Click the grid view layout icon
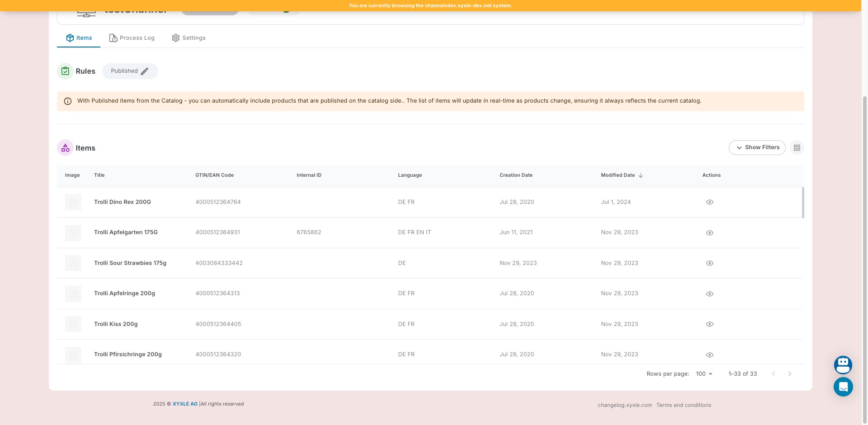868x425 pixels. 797,148
